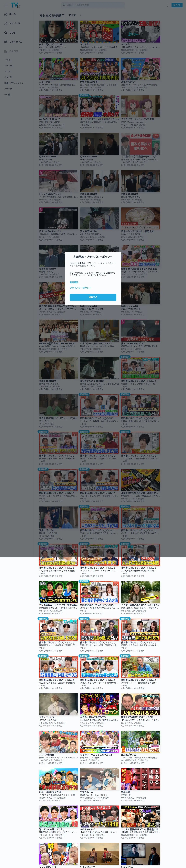Open the ハマスカ放送部 thumbnail
The height and width of the screenshot is (868, 186).
pos(58,742)
